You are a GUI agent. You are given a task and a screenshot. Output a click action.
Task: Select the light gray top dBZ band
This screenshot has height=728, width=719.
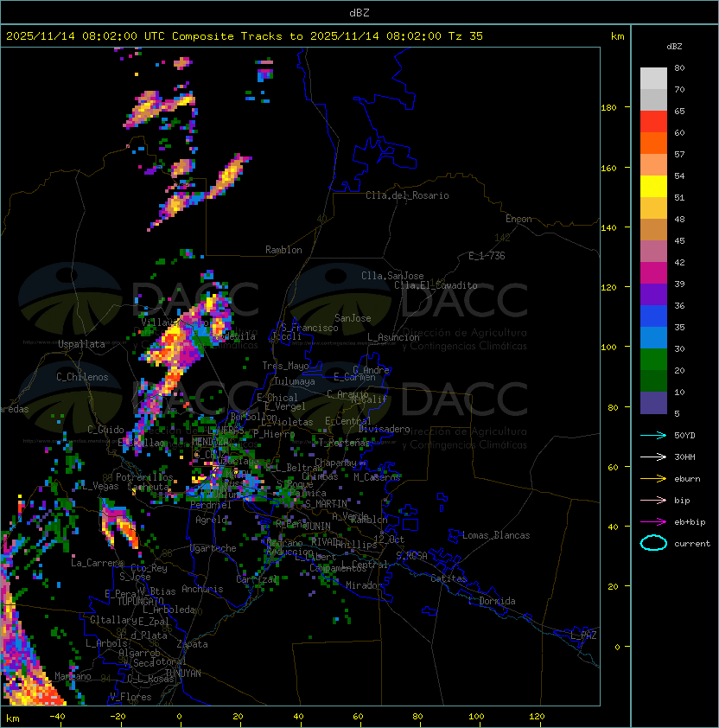(653, 79)
